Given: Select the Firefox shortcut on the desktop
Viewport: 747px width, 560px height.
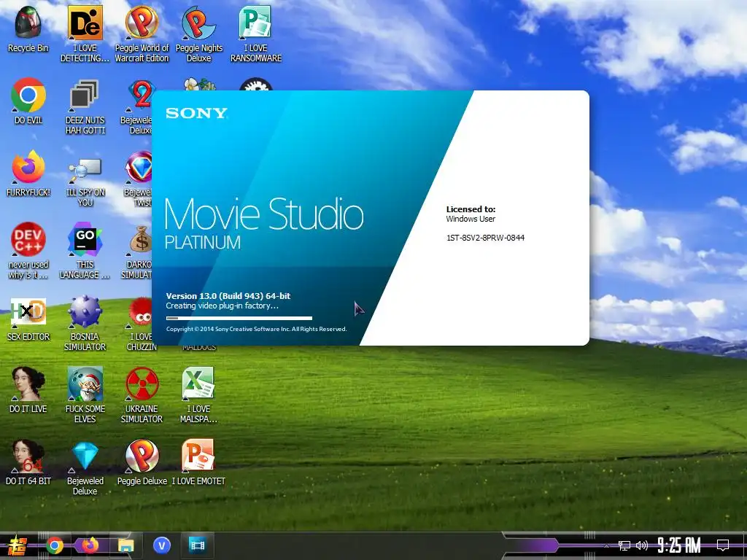Looking at the screenshot, I should [x=28, y=174].
